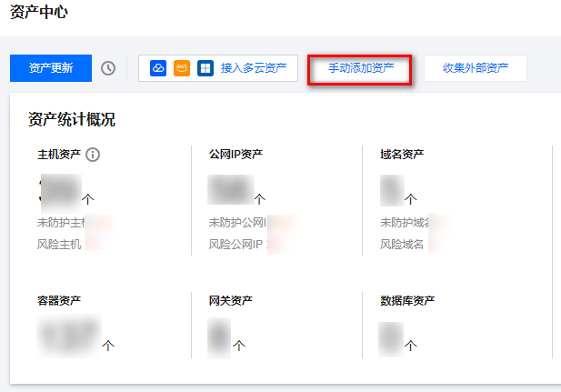Click the 未防护公网IP label
The width and height of the screenshot is (561, 392).
coord(238,223)
